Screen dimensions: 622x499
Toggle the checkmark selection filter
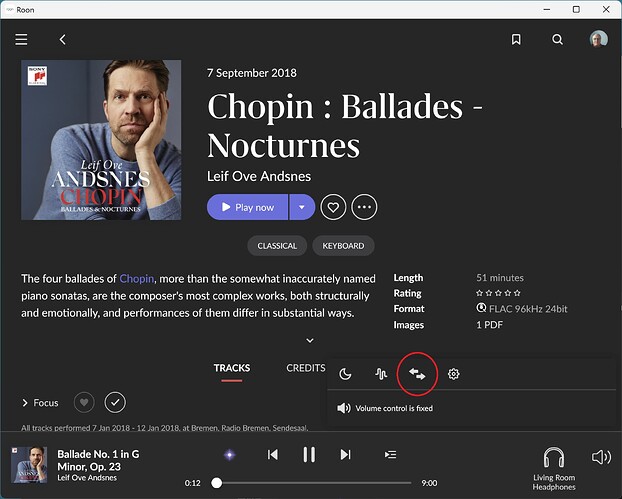tap(115, 403)
